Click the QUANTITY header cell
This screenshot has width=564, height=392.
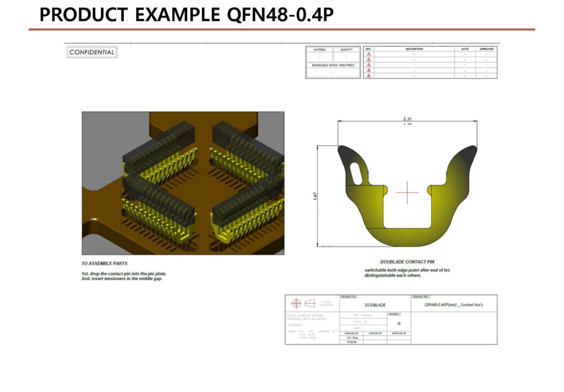[347, 49]
